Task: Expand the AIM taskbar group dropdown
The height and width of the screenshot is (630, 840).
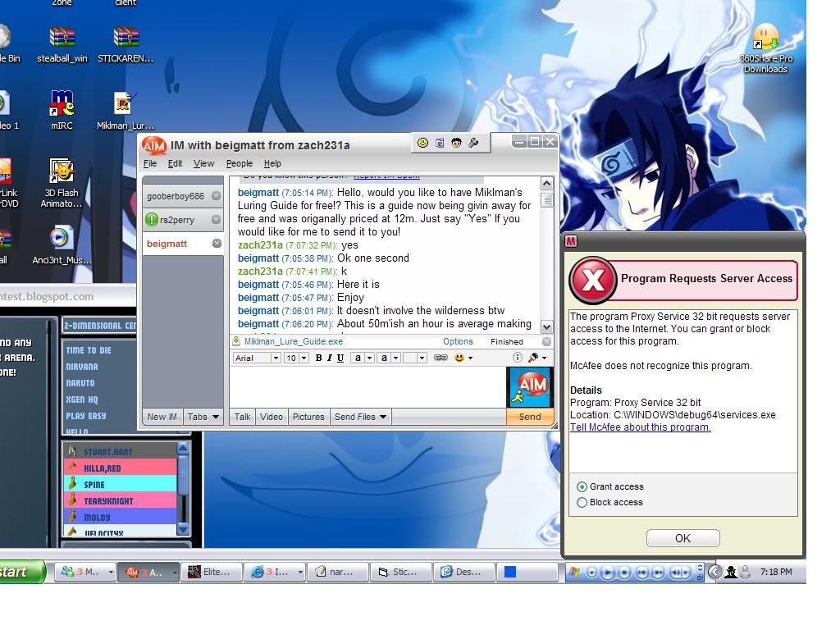Action: pyautogui.click(x=174, y=573)
